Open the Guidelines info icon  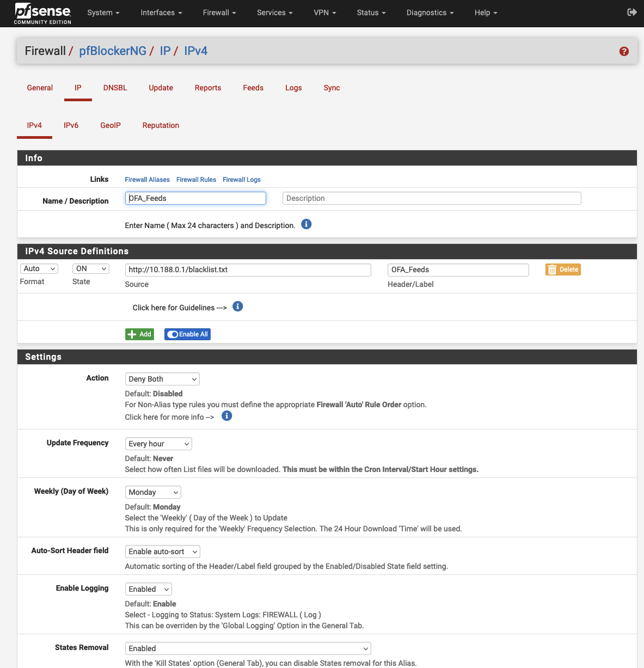tap(238, 307)
